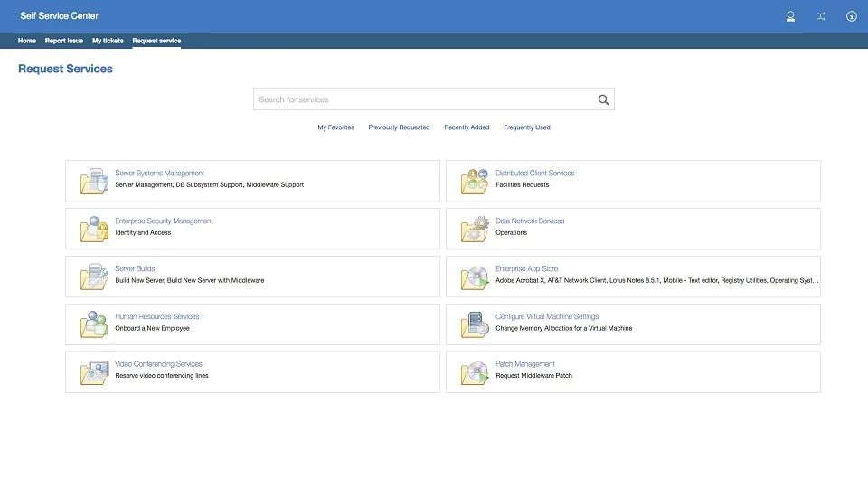
Task: Click the shuffle arrows icon in header
Action: tap(821, 16)
